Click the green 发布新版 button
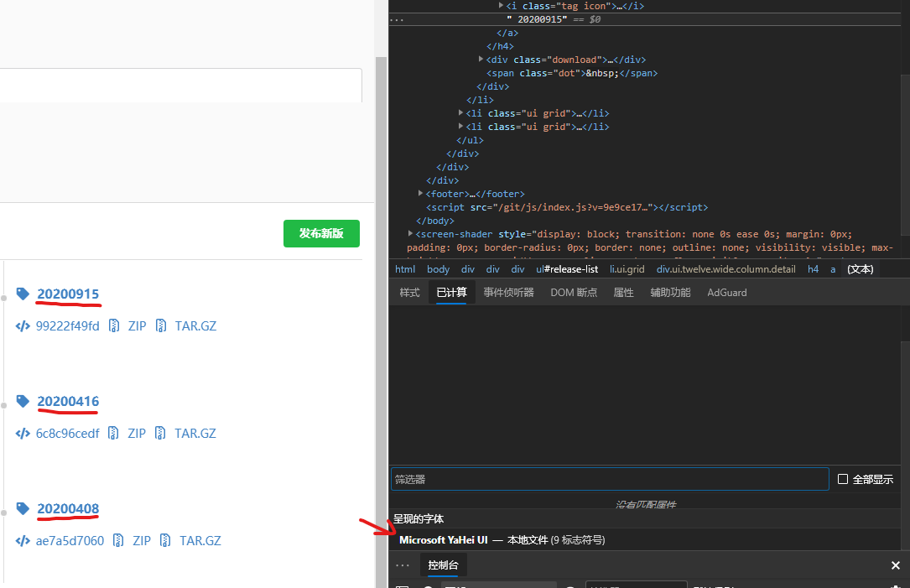The height and width of the screenshot is (588, 910). click(x=321, y=233)
